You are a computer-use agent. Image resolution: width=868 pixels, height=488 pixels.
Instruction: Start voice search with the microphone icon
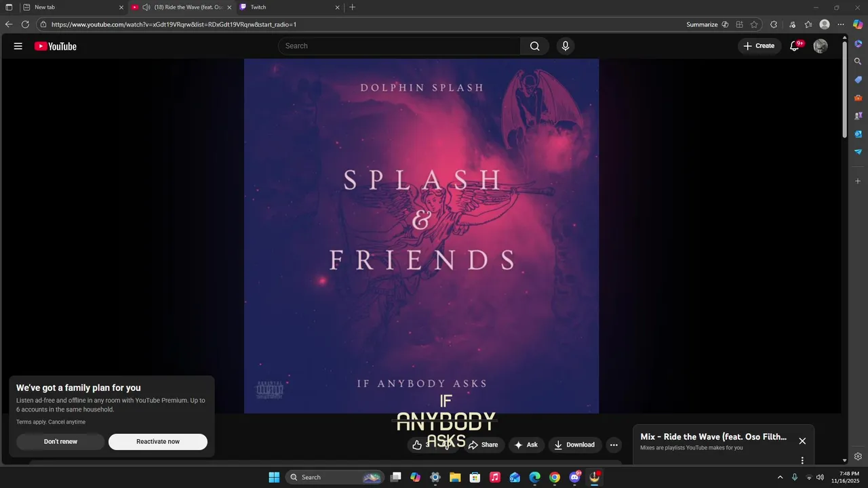coord(566,46)
